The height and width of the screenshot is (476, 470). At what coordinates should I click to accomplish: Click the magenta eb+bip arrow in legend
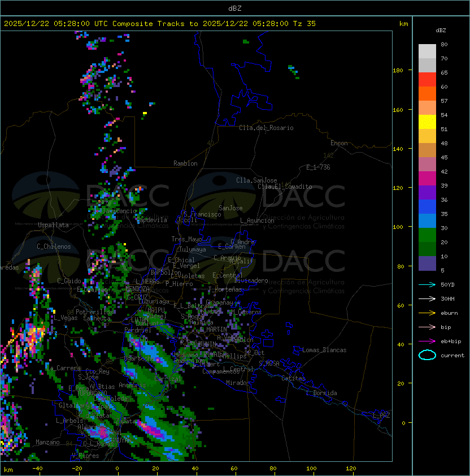pyautogui.click(x=427, y=341)
